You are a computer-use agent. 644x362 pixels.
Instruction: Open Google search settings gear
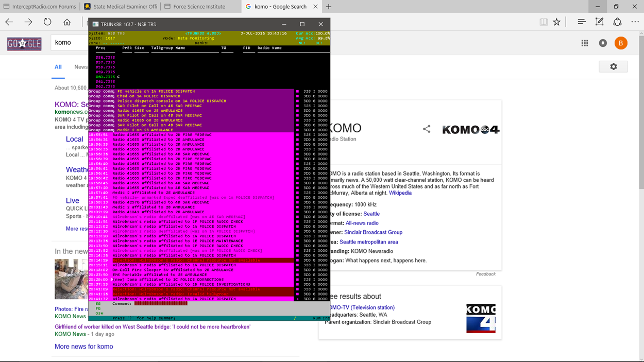(x=613, y=66)
